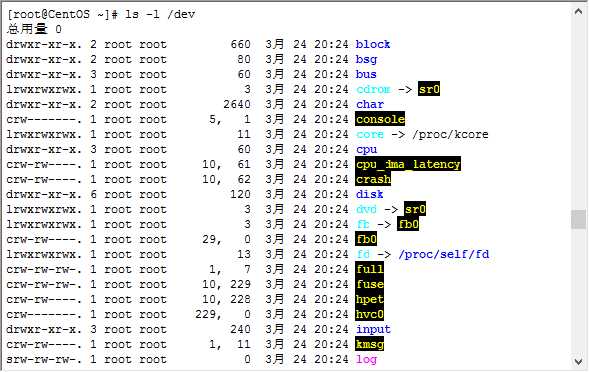The height and width of the screenshot is (372, 589).
Task: Click the '229, 0' device numbers of hvc0
Action: [223, 315]
